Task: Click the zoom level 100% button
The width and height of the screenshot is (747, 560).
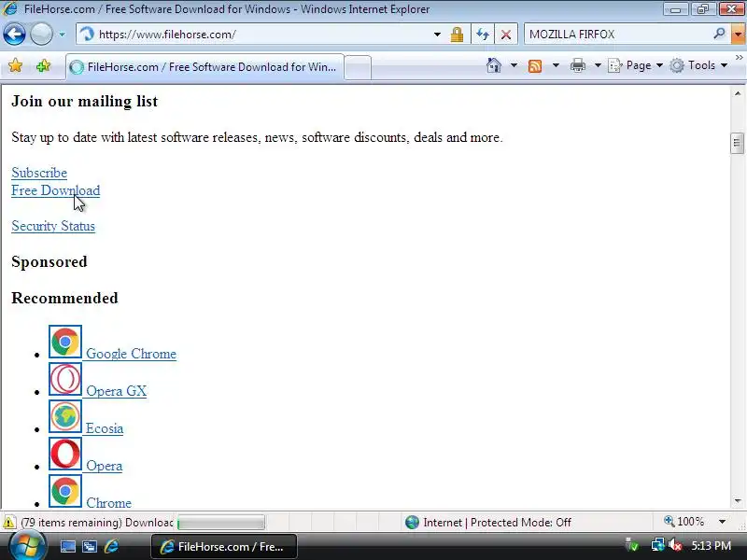Action: 684,522
